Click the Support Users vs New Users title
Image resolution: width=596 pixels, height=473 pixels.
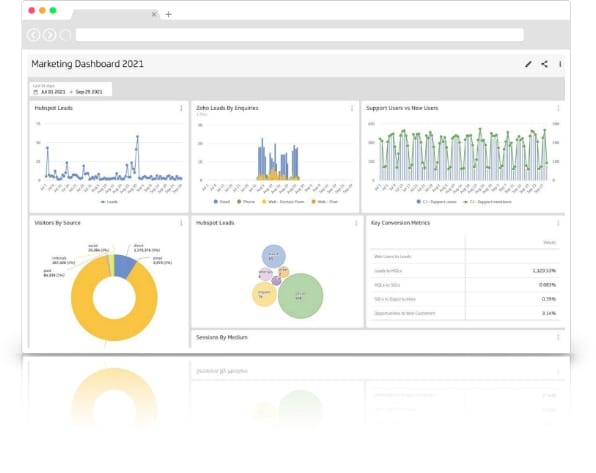(402, 108)
